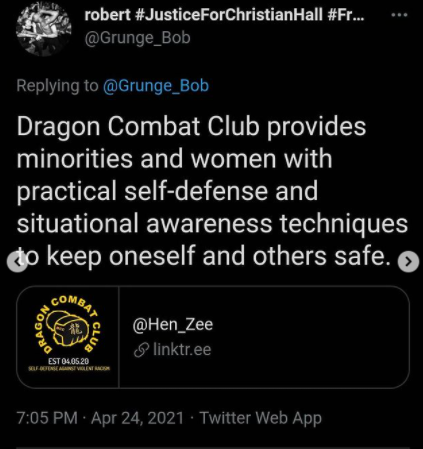This screenshot has width=423, height=449.
Task: Click the 'Replying to' label
Action: pyautogui.click(x=57, y=86)
